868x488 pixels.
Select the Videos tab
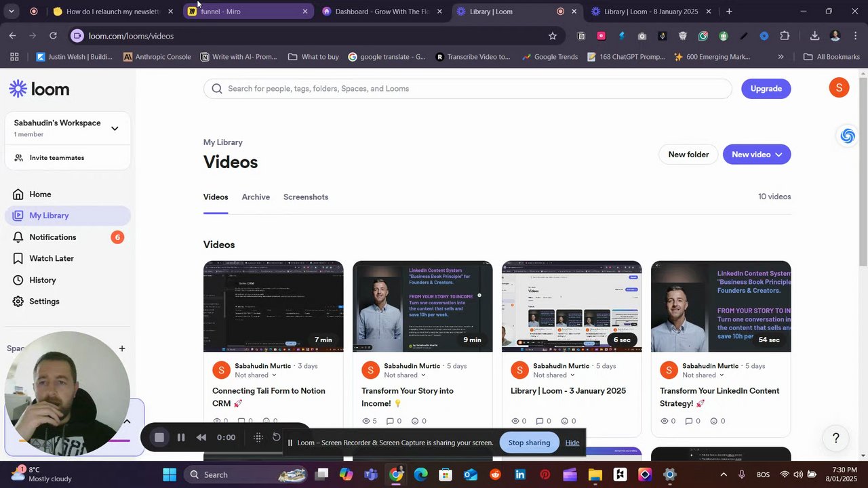216,197
